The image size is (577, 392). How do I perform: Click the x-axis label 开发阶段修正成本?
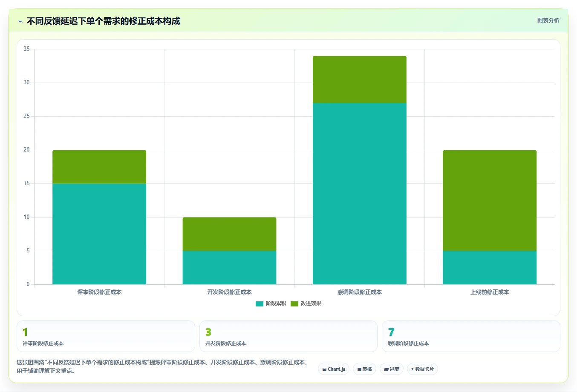click(229, 292)
